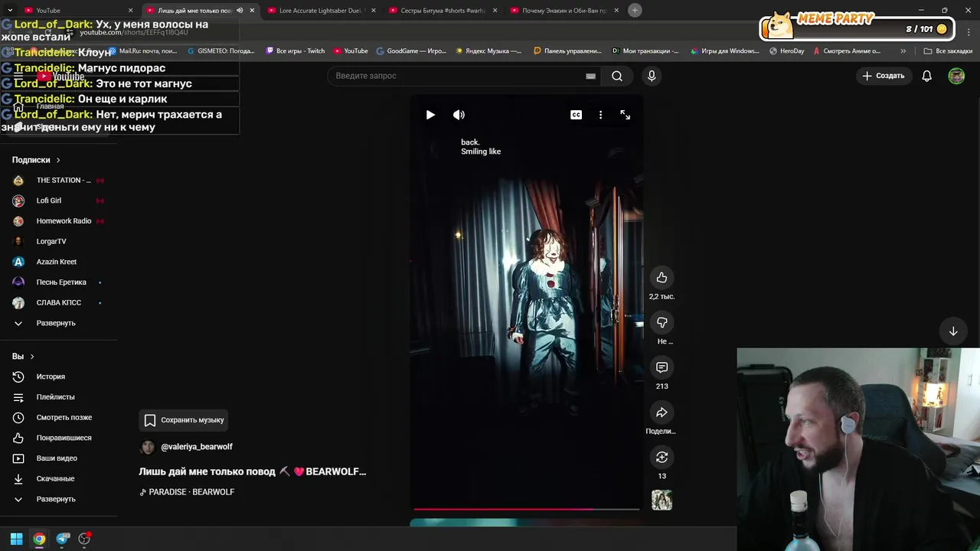Enter fullscreen mode for the Short

pyautogui.click(x=626, y=115)
